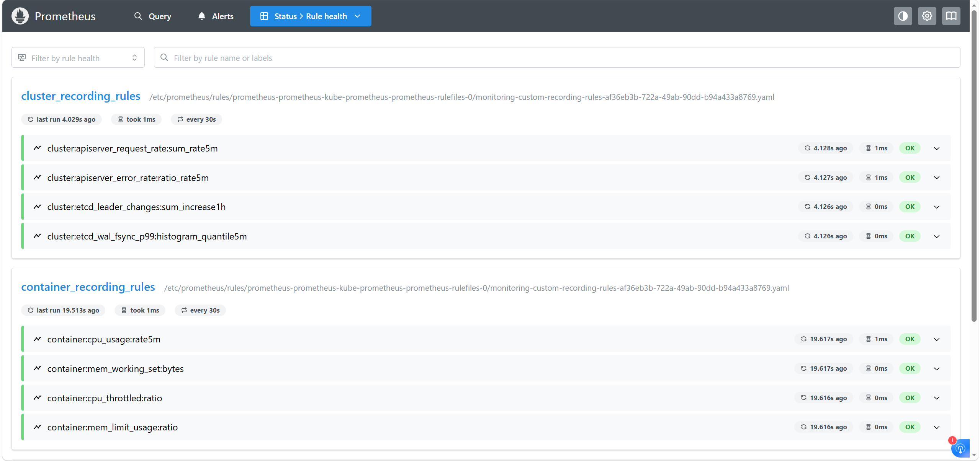Expand container:cpu_usage:rate5m rule details
Viewport: 980px width, 461px height.
click(x=937, y=339)
